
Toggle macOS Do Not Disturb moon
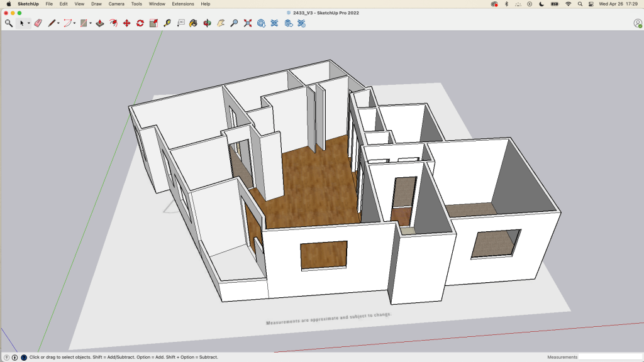(541, 4)
